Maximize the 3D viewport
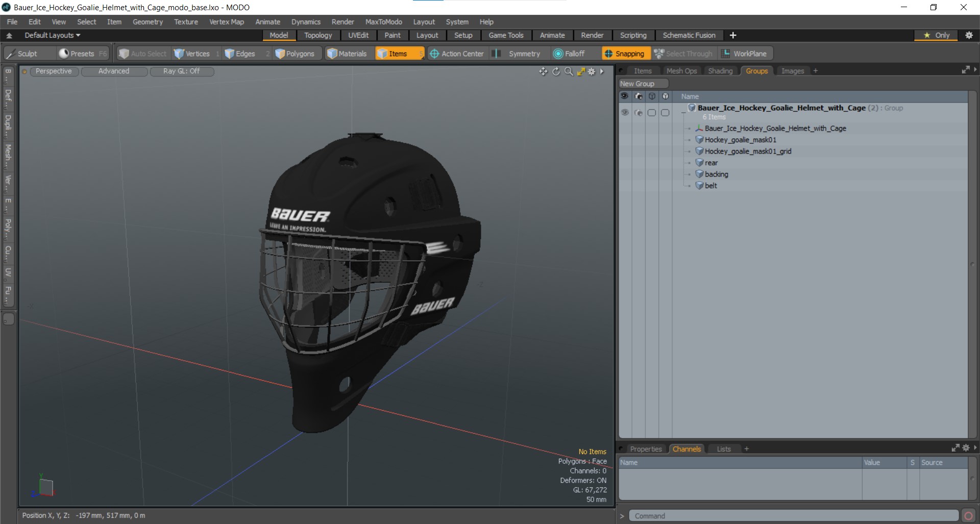Screen dimensions: 980x524 pos(581,71)
